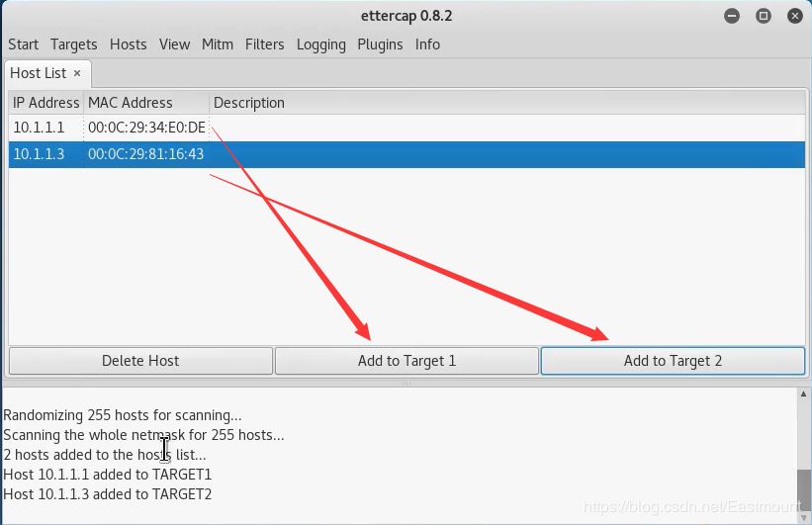Screen dimensions: 812x525
Task: Open the Targets menu
Action: coord(74,44)
